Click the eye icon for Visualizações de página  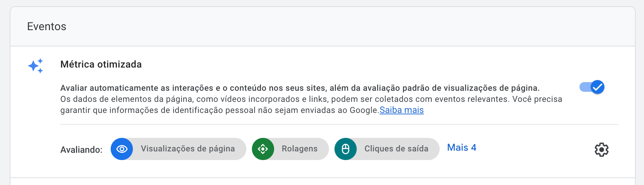[x=122, y=149]
